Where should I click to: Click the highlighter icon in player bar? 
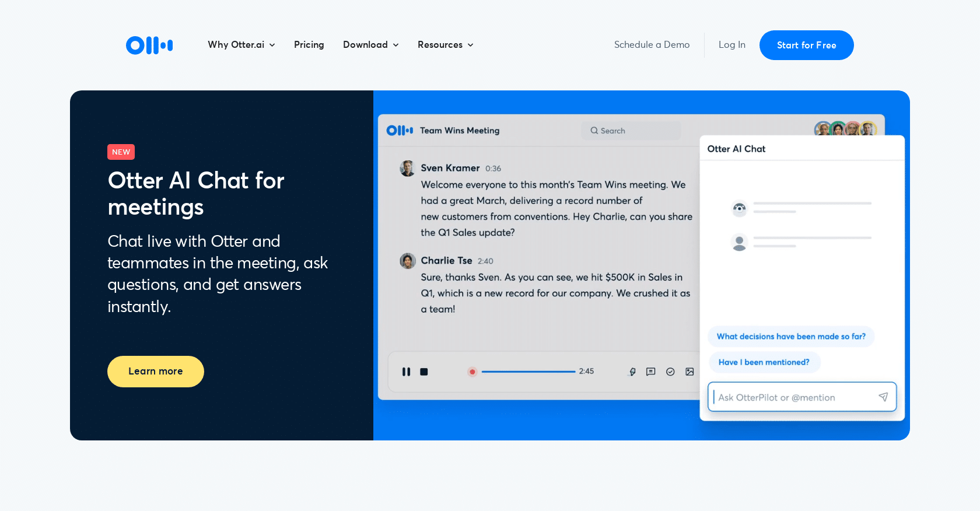point(632,372)
